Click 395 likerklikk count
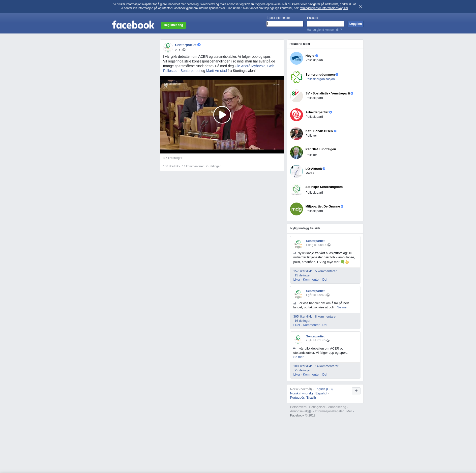 (x=302, y=317)
